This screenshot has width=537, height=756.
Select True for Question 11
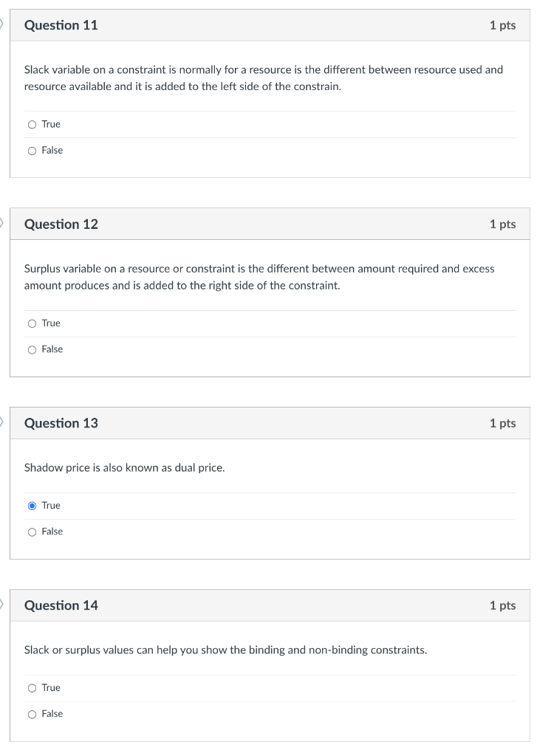[x=33, y=124]
